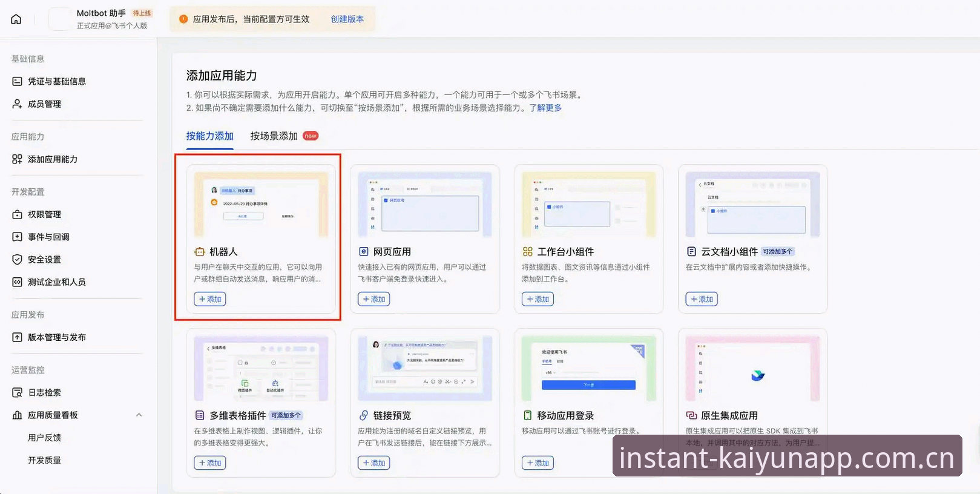
Task: Open 测试企业和人员 icon
Action: [17, 282]
